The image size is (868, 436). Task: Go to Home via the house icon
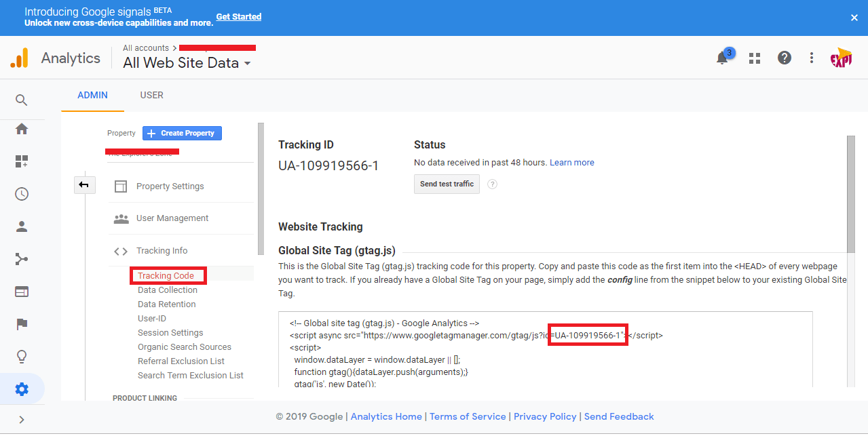22,129
